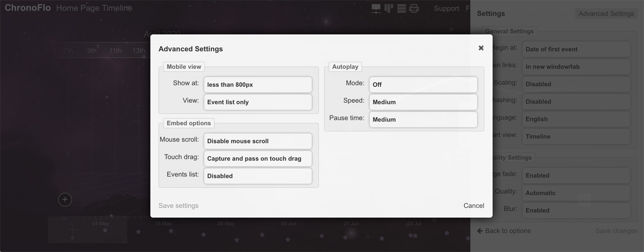Open the links target dropdown in Settings
The height and width of the screenshot is (252, 644).
coord(576,67)
